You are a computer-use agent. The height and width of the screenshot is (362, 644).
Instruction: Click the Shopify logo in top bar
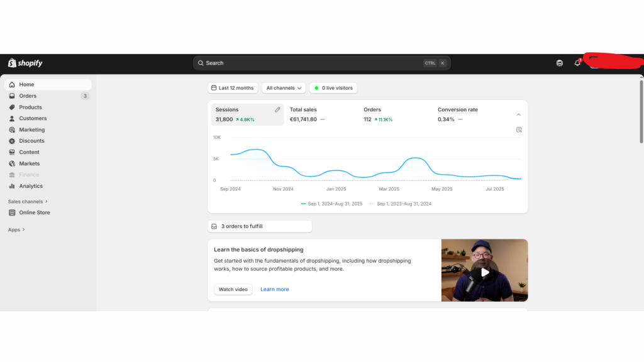pos(25,63)
